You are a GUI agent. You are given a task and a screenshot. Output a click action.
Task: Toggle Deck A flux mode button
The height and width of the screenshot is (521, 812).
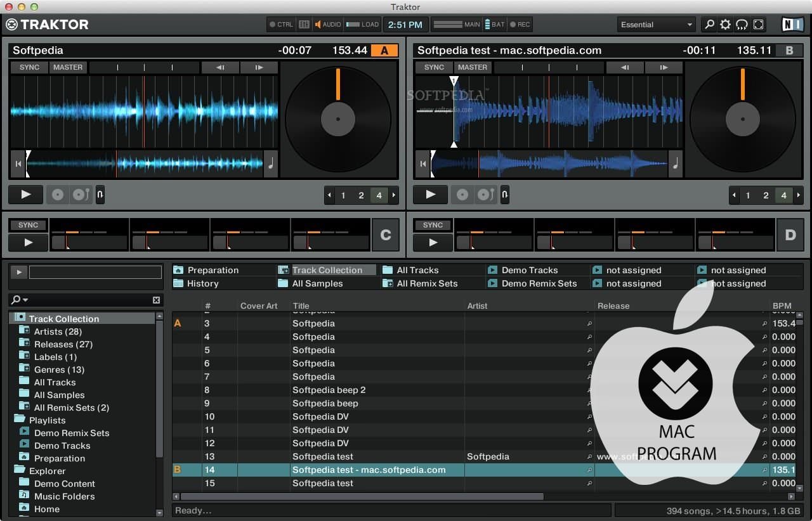coord(100,195)
